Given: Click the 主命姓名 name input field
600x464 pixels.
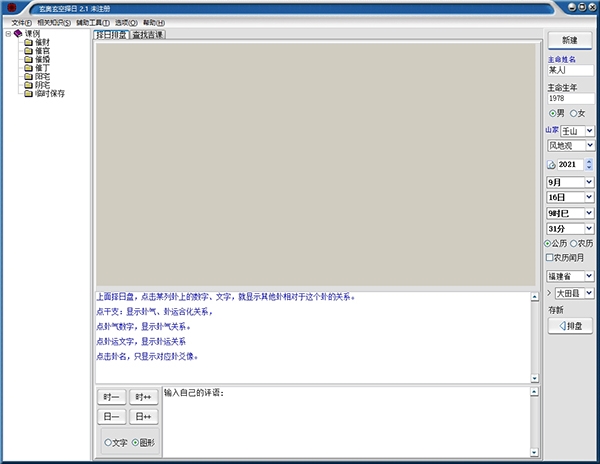Looking at the screenshot, I should (x=570, y=71).
